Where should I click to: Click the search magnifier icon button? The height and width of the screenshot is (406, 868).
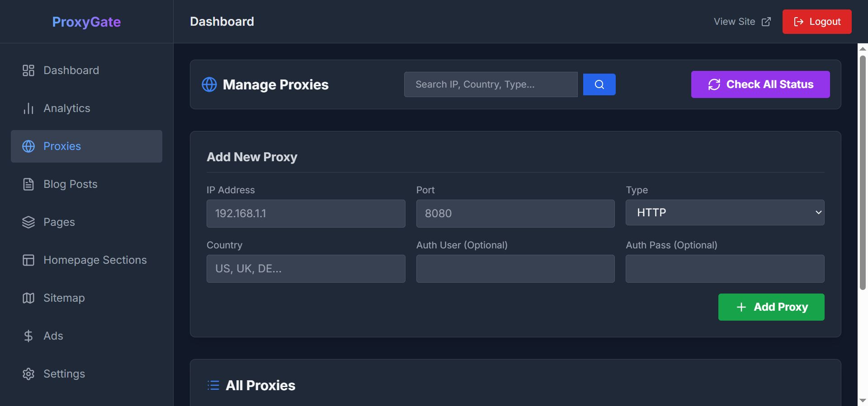pyautogui.click(x=599, y=84)
